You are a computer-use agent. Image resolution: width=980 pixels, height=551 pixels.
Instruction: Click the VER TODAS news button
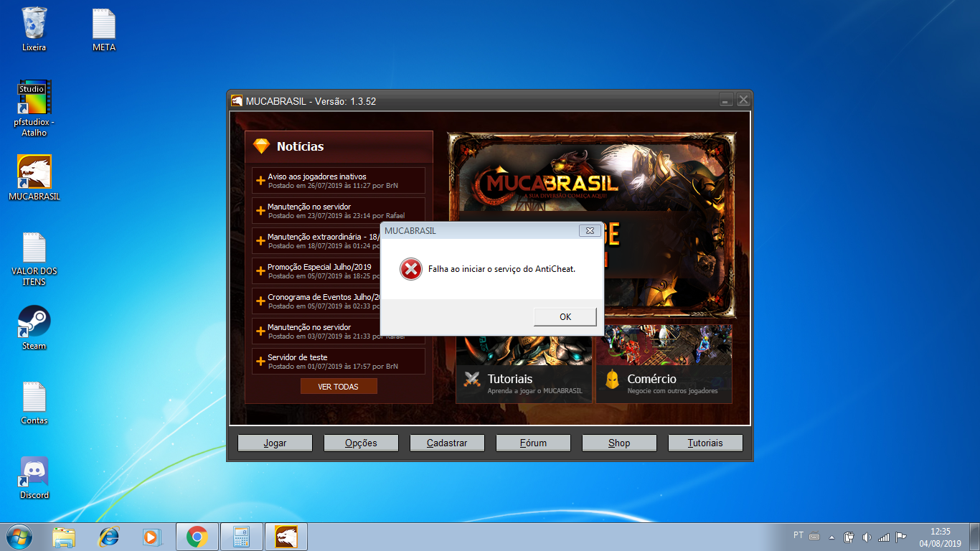pos(338,387)
